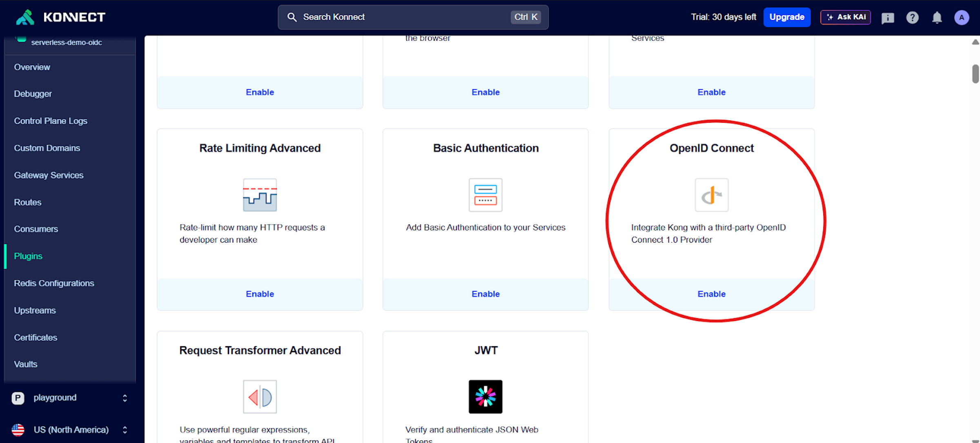Viewport: 980px width, 443px height.
Task: Click the JWT plugin icon
Action: [x=485, y=396]
